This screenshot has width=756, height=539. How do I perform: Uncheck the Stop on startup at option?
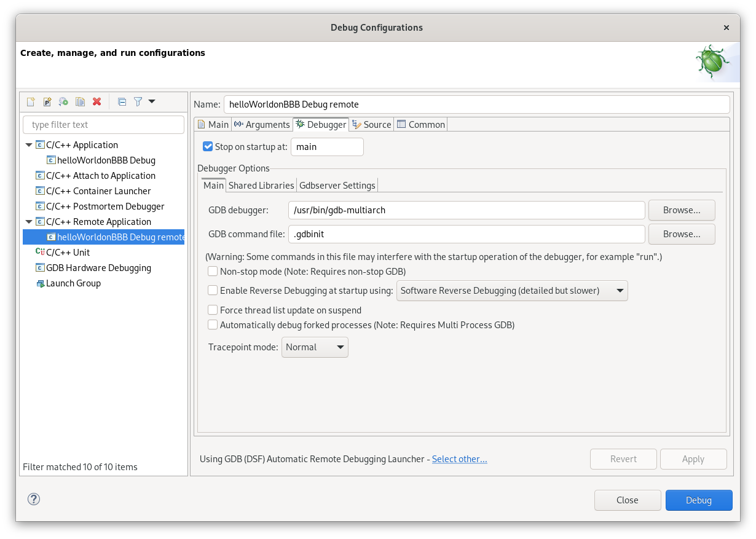coord(208,146)
